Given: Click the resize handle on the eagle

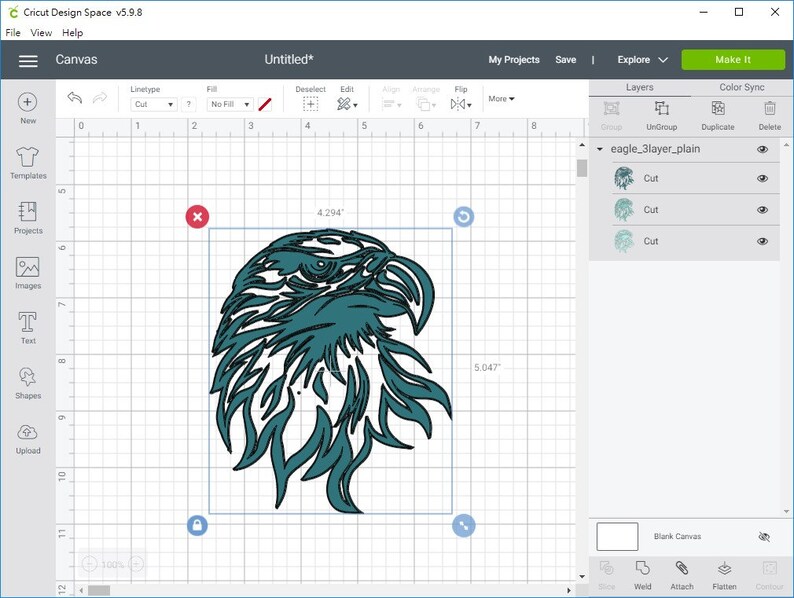Looking at the screenshot, I should point(463,526).
